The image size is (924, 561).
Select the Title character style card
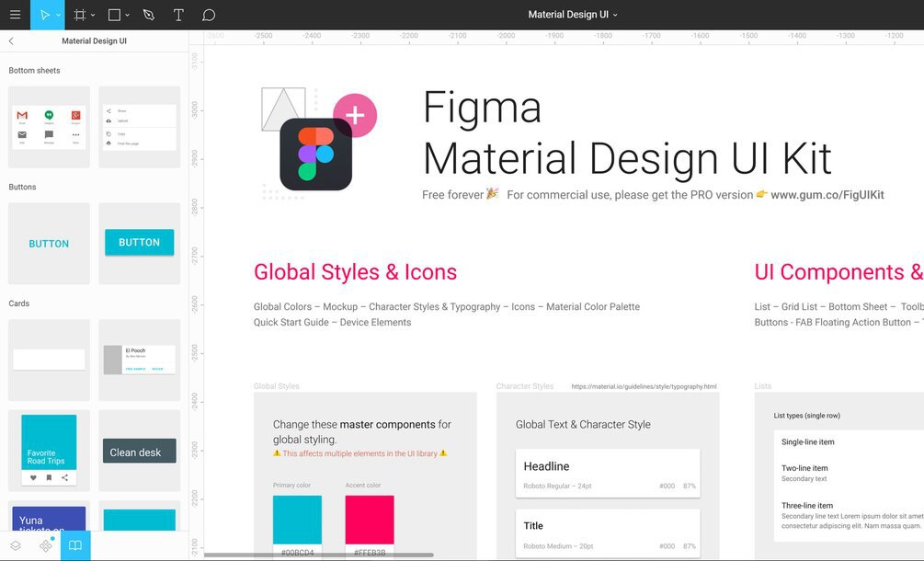tap(608, 533)
